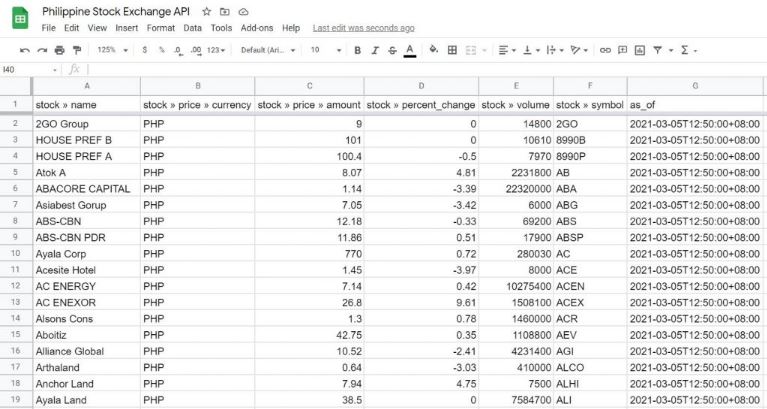Select the 'Ayala Corp' cell
The width and height of the screenshot is (767, 409).
[87, 253]
